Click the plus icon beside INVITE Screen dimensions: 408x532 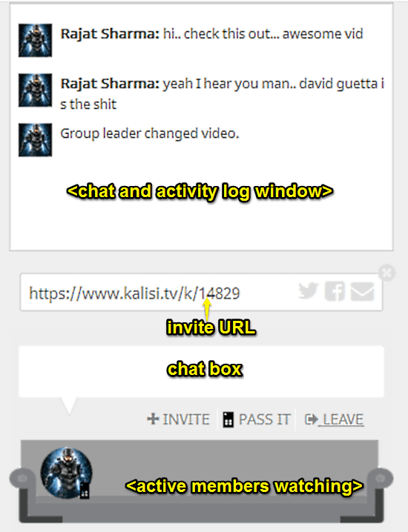(153, 419)
